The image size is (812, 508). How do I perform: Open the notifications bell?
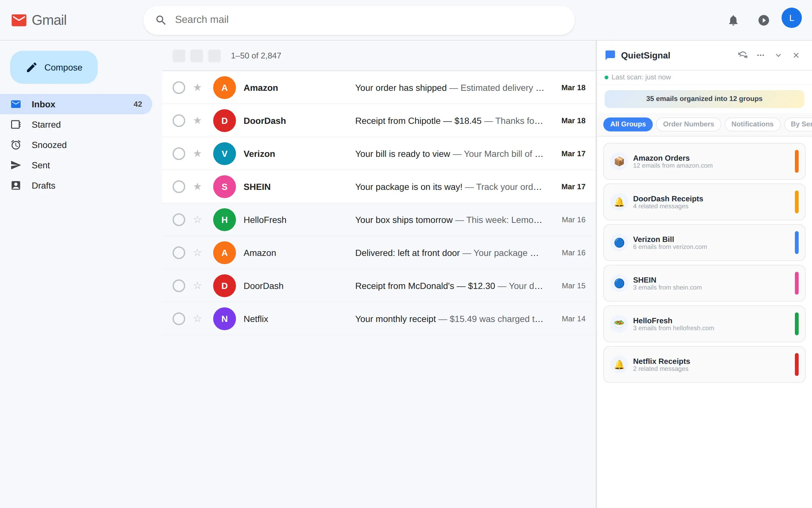tap(733, 20)
